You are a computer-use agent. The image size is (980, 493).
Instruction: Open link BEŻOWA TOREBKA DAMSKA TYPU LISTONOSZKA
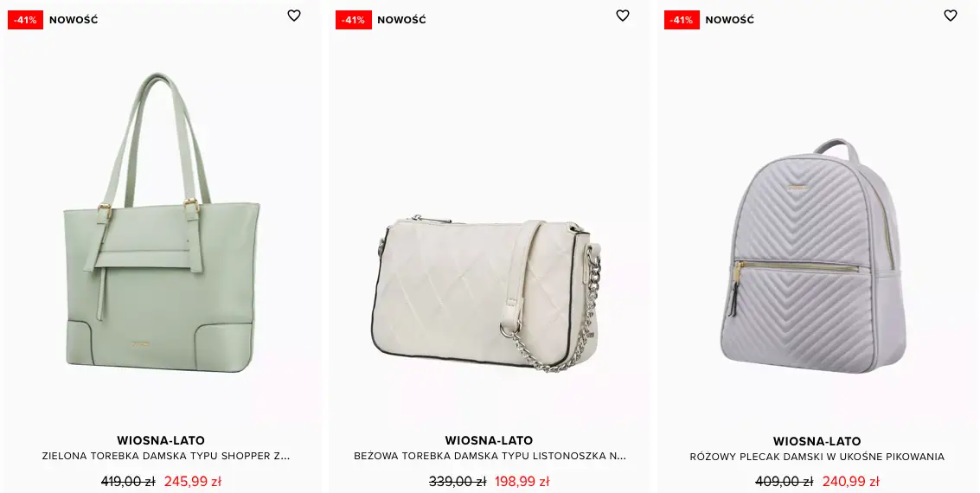pos(490,456)
